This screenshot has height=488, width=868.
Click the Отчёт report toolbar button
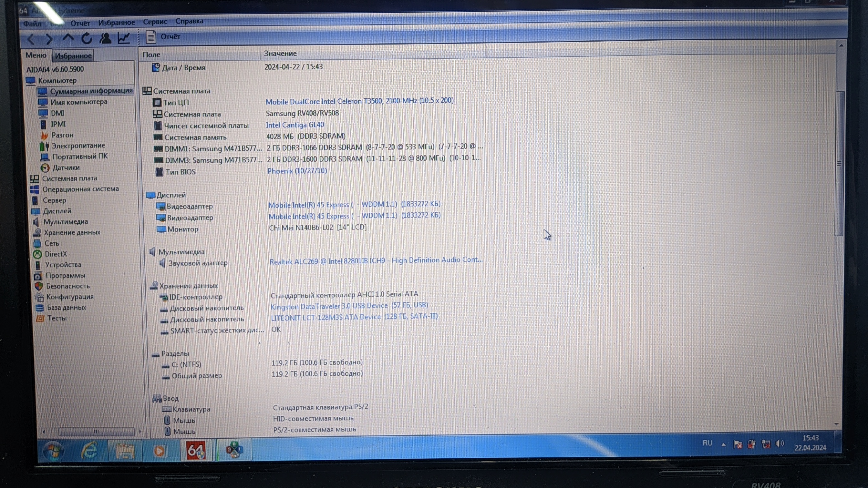coord(163,37)
